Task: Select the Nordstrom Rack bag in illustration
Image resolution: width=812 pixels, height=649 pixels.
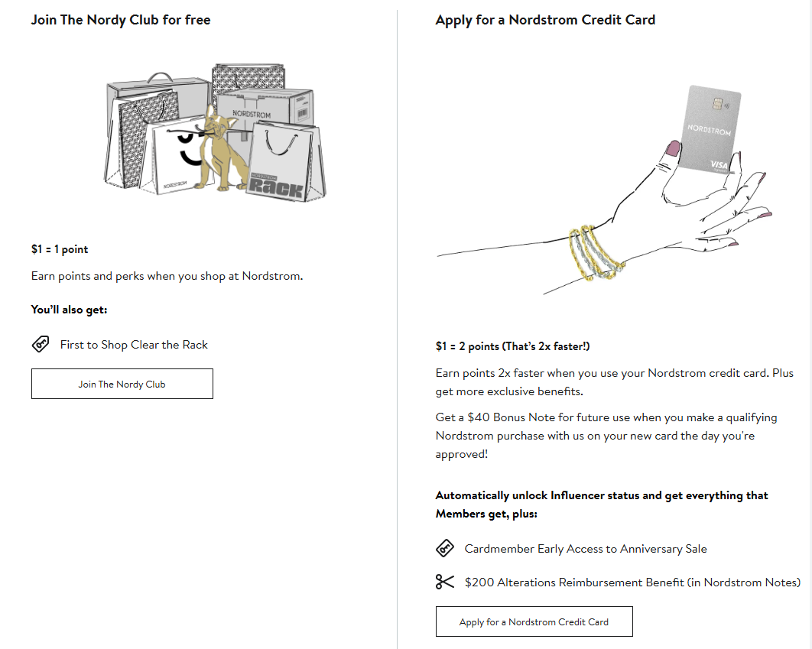Action: [x=283, y=164]
